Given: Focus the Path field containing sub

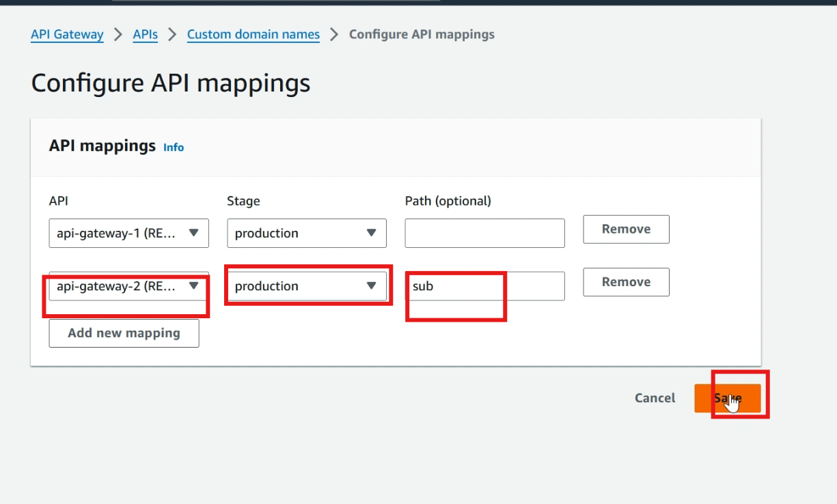Looking at the screenshot, I should [485, 286].
